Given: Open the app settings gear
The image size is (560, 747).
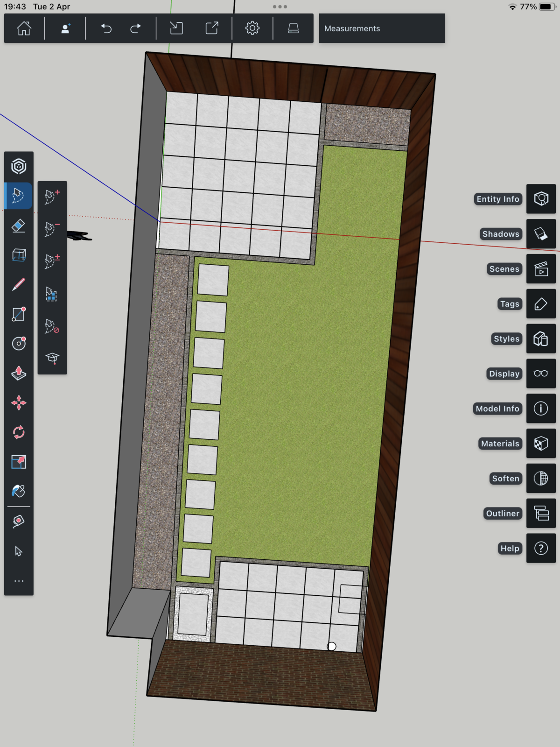Looking at the screenshot, I should 252,28.
